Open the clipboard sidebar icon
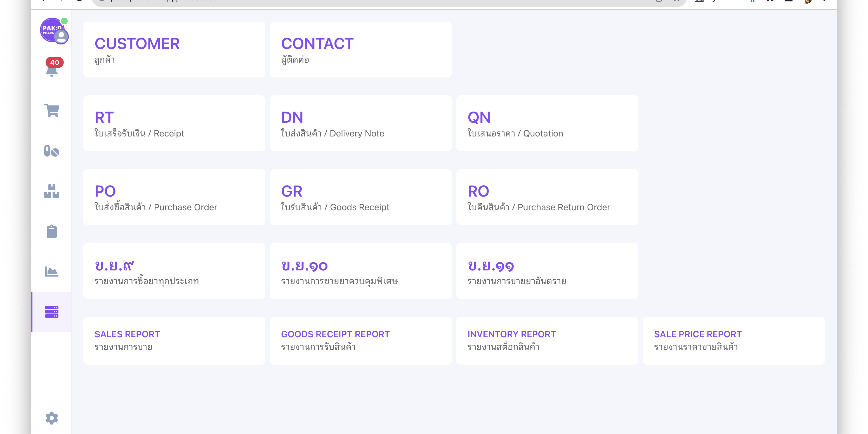 coord(51,232)
